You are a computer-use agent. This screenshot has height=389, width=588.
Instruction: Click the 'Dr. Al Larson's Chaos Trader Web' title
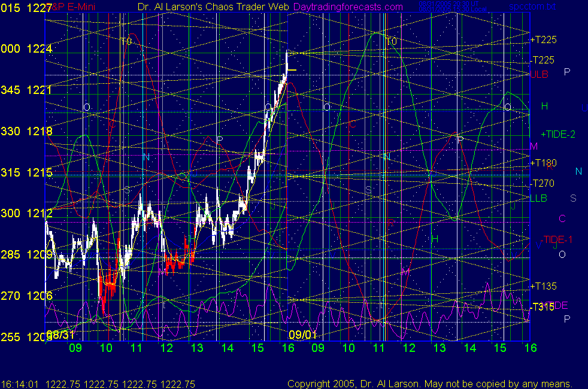[x=213, y=7]
